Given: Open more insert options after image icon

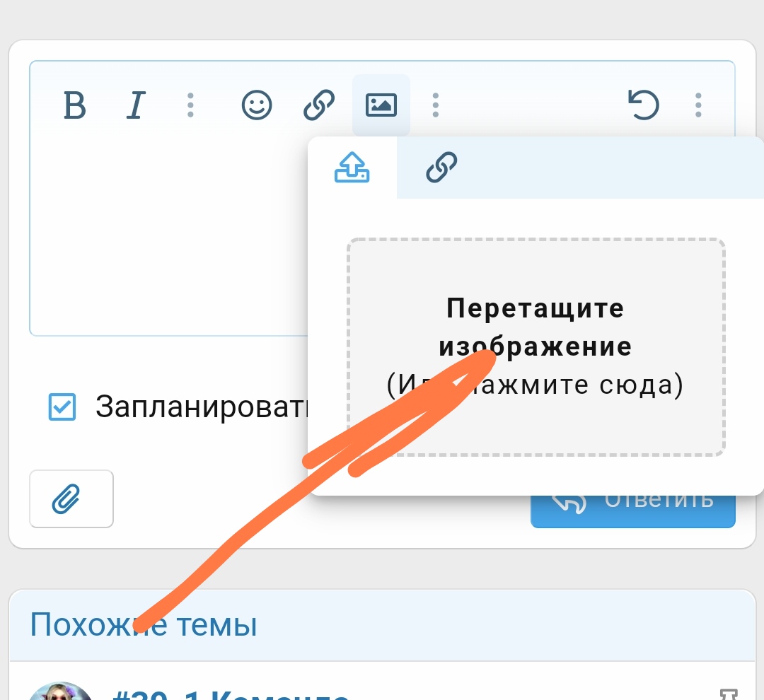Looking at the screenshot, I should coord(436,105).
